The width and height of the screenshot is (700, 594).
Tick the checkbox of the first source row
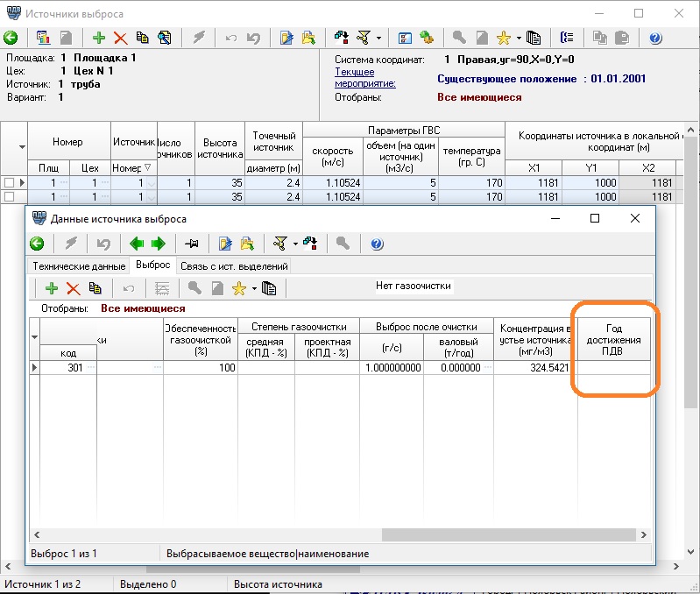point(9,183)
